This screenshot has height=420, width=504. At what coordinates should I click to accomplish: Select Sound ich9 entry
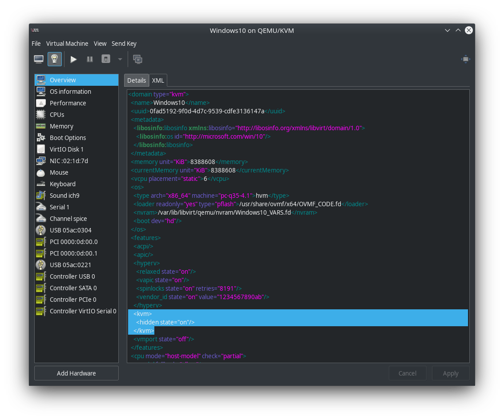click(x=77, y=196)
